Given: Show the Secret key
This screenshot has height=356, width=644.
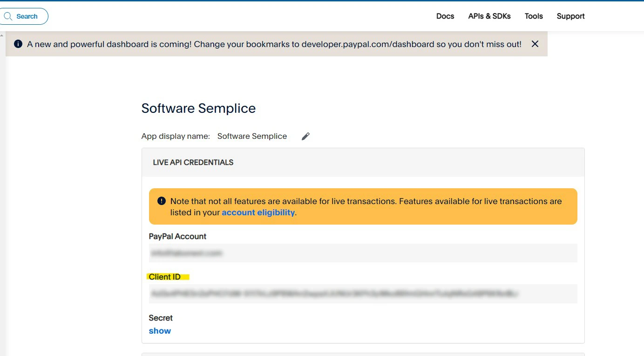Looking at the screenshot, I should click(x=160, y=331).
